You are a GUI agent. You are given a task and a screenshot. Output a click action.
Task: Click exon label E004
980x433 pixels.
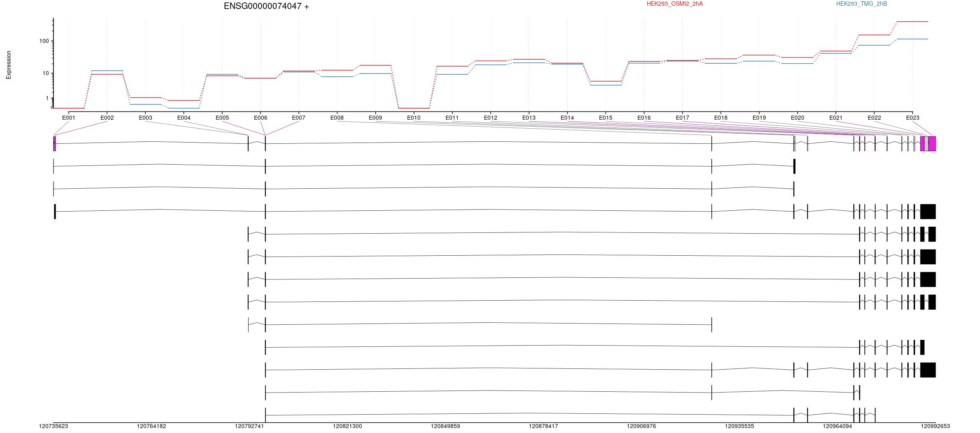point(184,118)
